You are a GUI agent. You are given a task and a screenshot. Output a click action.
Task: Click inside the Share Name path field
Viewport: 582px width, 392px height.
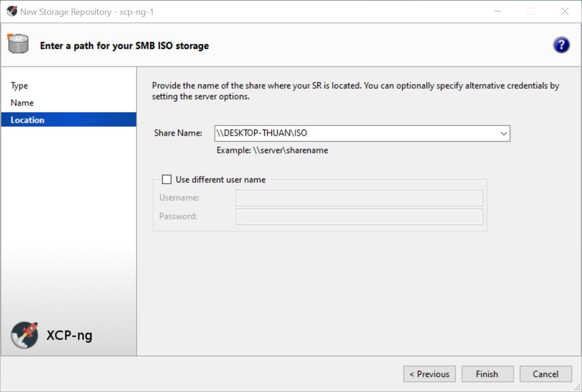tap(354, 134)
